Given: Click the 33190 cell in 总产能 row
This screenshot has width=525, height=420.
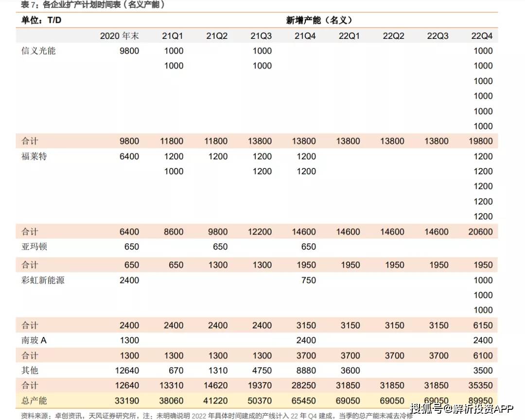Looking at the screenshot, I should pos(127,401).
